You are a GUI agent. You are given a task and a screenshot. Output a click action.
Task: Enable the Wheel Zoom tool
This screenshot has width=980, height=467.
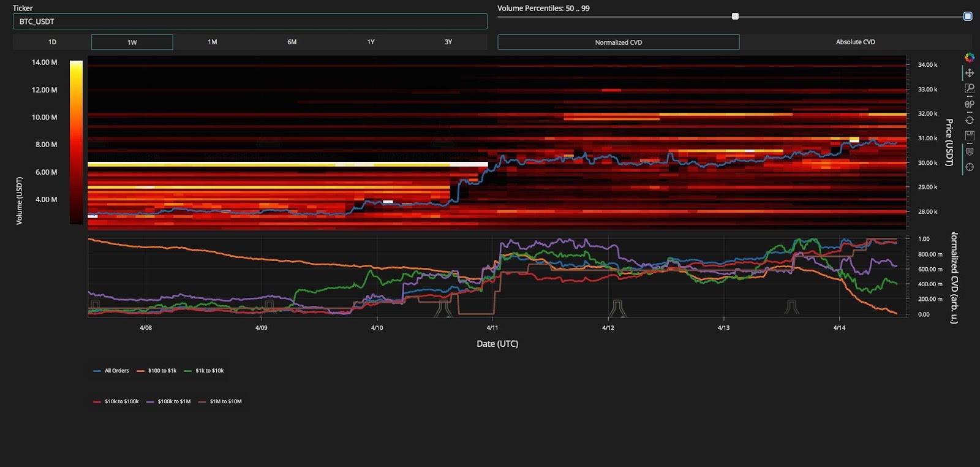[970, 104]
